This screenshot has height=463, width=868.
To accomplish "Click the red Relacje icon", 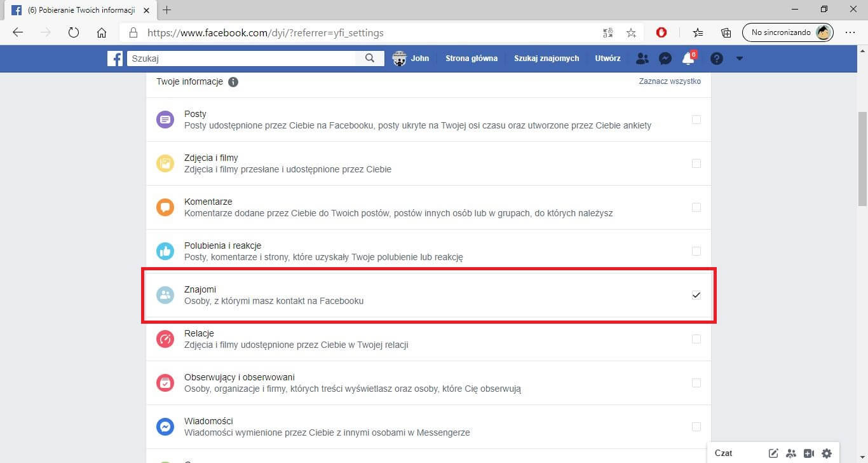I will pos(165,339).
